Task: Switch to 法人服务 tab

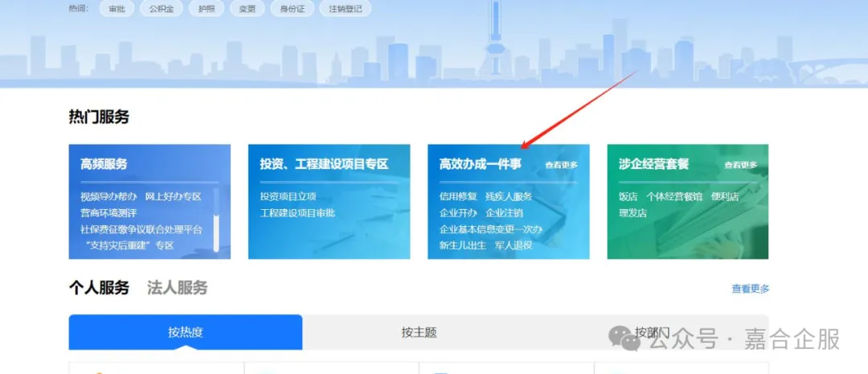Action: coord(177,288)
